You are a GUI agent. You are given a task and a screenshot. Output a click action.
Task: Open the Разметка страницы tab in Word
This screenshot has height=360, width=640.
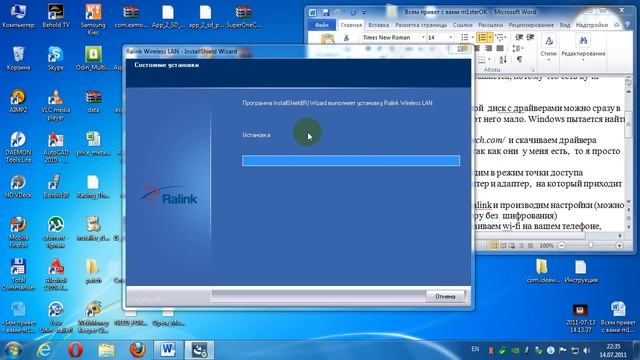point(421,25)
